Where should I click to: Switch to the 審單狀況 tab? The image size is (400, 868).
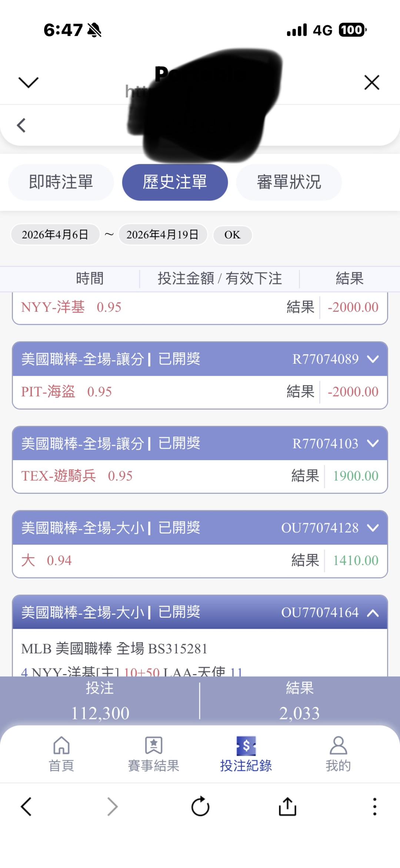coord(289,182)
